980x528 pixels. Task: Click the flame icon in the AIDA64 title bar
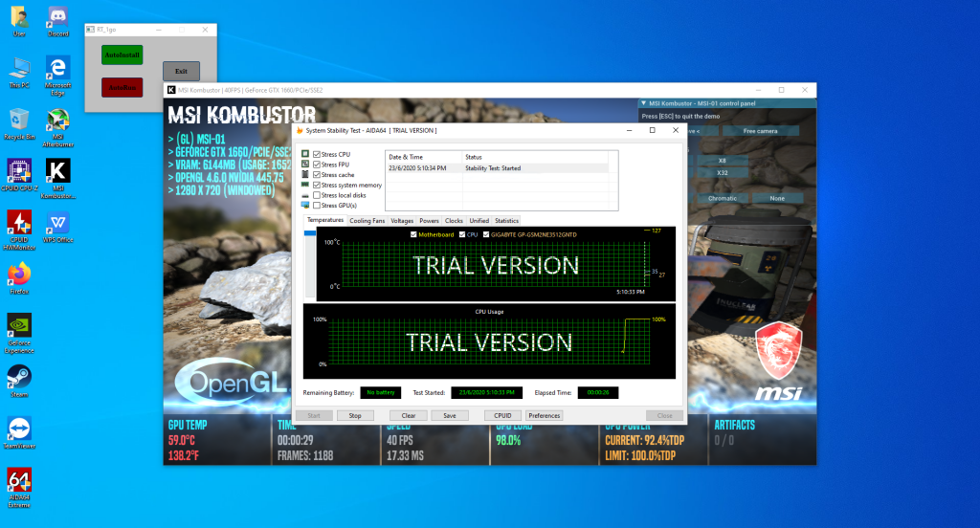300,131
